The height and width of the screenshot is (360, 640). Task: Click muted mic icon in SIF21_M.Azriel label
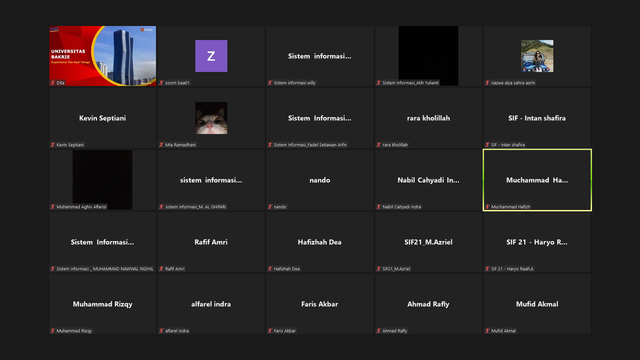pos(378,269)
